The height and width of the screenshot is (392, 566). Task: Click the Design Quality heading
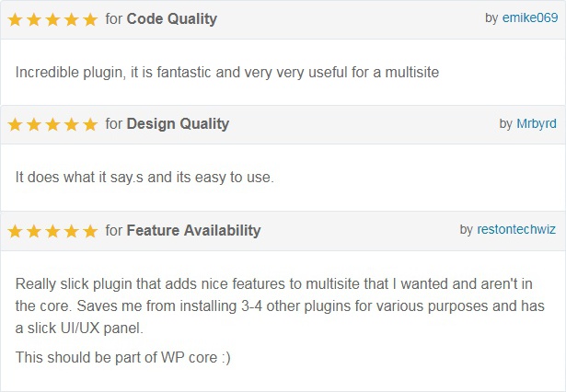(178, 124)
